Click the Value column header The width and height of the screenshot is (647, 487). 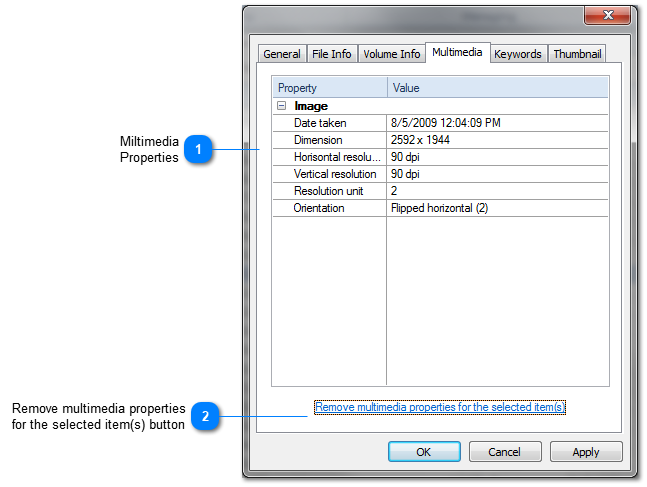(497, 88)
